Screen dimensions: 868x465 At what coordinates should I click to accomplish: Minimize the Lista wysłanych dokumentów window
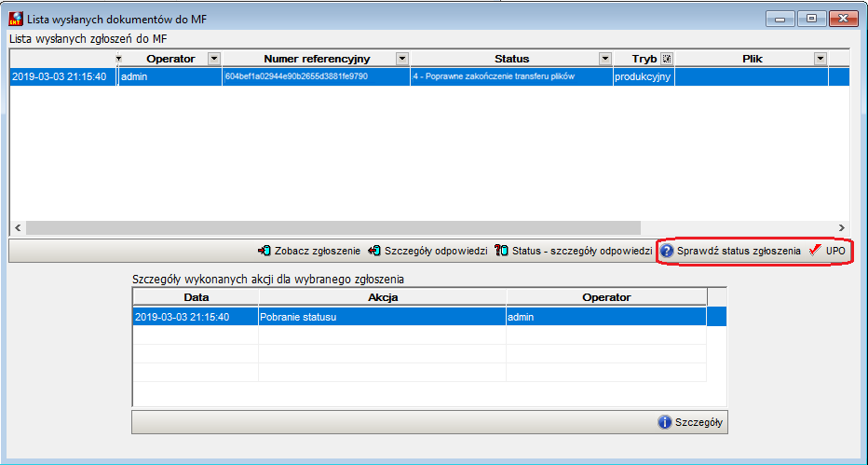780,19
